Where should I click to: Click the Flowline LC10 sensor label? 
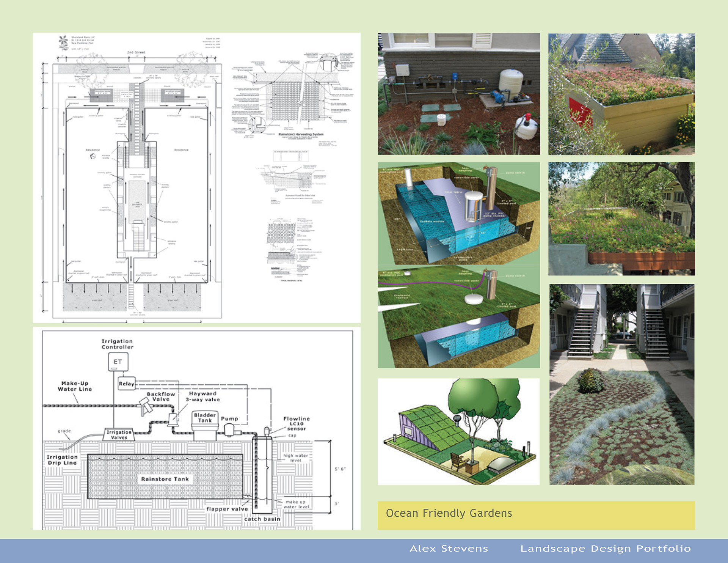tap(296, 423)
